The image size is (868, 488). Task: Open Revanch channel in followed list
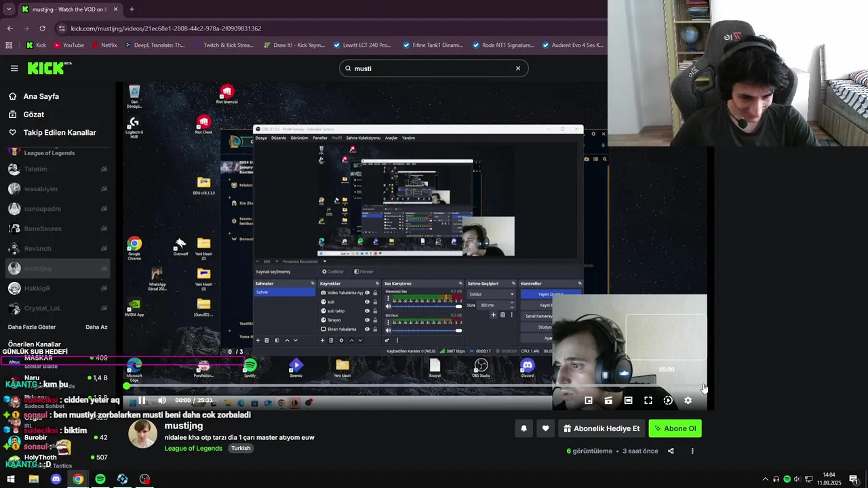58,249
